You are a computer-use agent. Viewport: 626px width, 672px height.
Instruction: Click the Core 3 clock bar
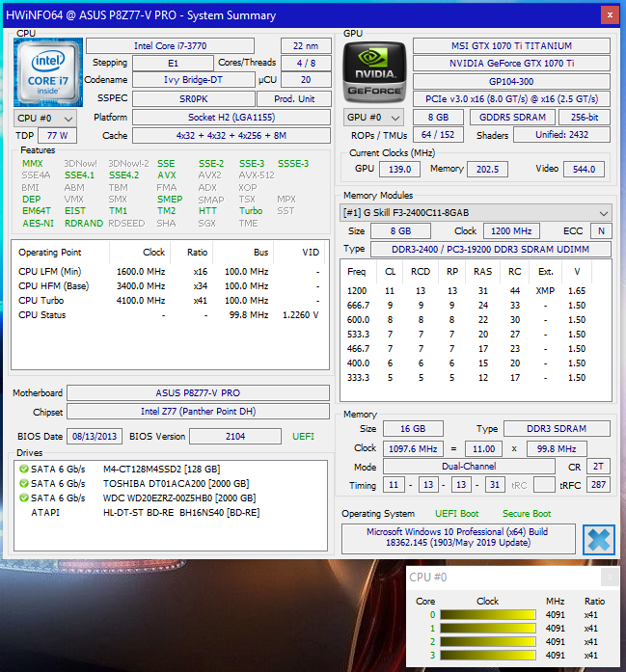(488, 656)
